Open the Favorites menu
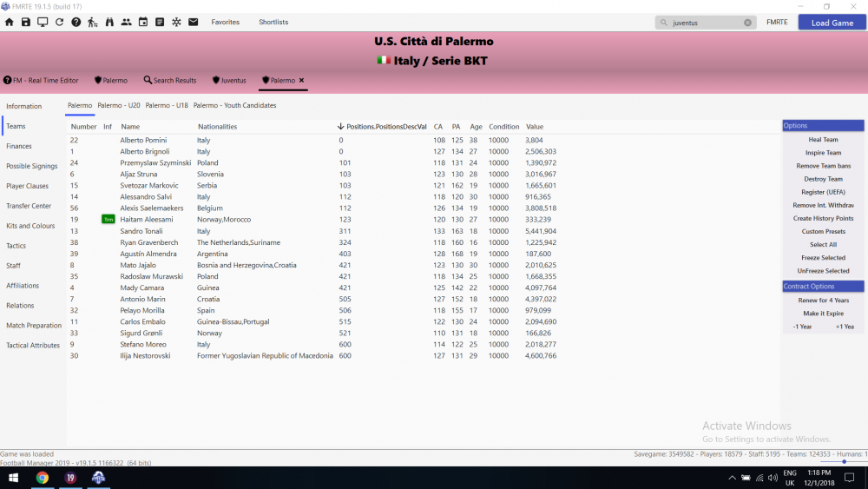Image resolution: width=868 pixels, height=489 pixels. click(225, 22)
